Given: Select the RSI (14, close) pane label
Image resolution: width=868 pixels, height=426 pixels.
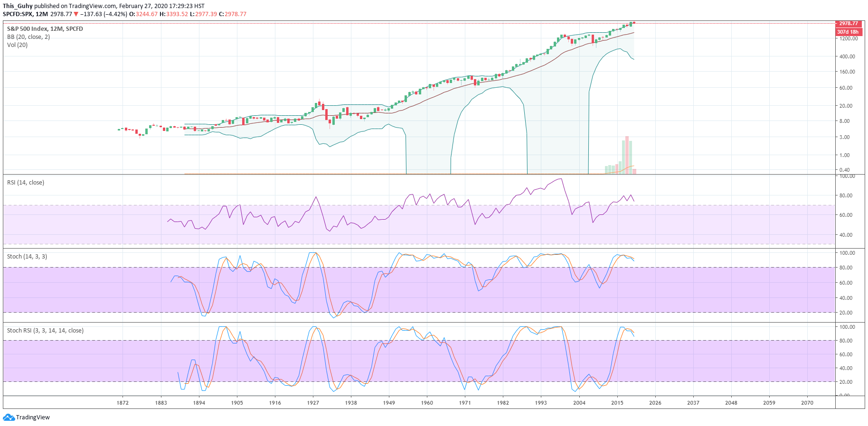Looking at the screenshot, I should point(26,183).
